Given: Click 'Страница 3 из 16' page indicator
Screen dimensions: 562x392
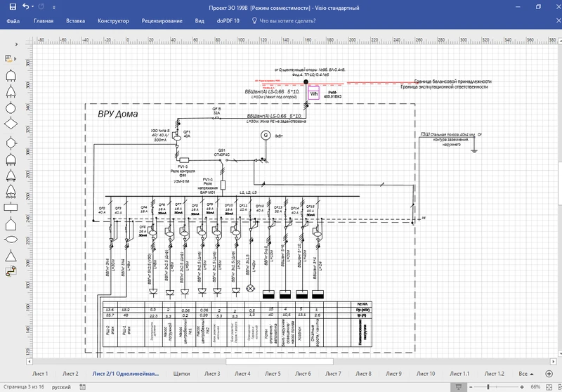Looking at the screenshot, I should click(22, 387).
